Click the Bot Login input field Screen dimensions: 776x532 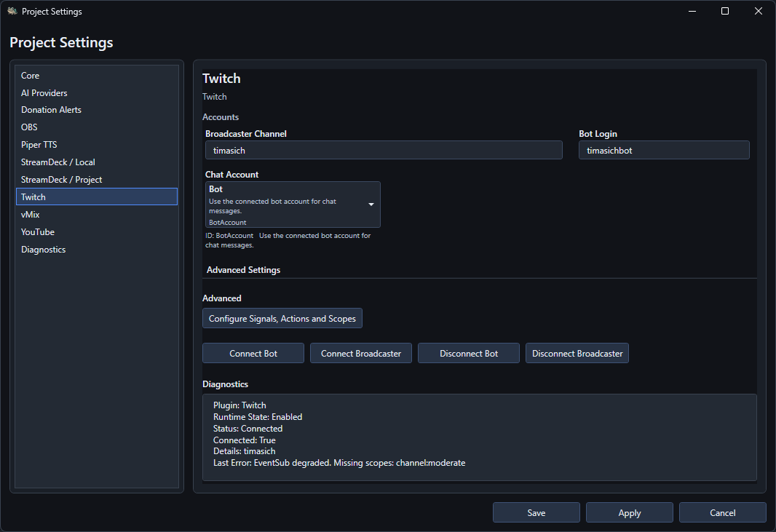tap(664, 150)
